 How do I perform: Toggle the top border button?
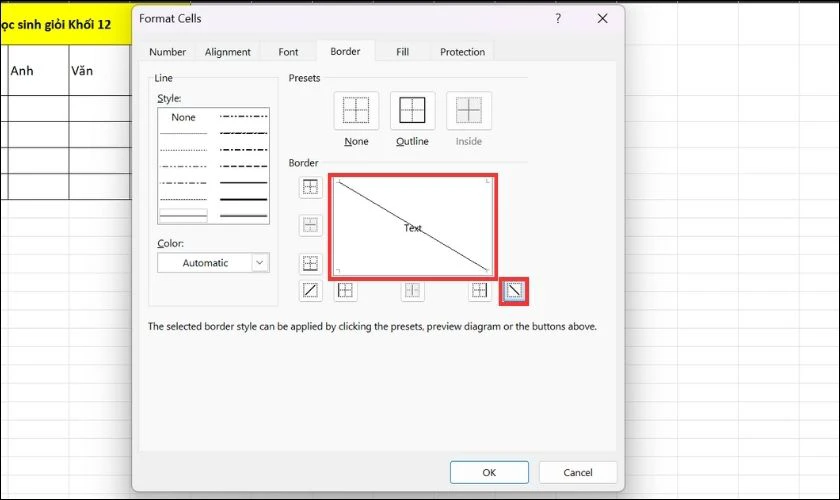(x=310, y=187)
